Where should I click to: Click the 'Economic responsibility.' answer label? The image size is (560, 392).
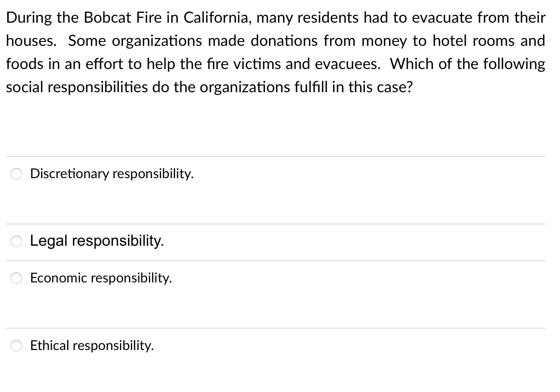(101, 278)
